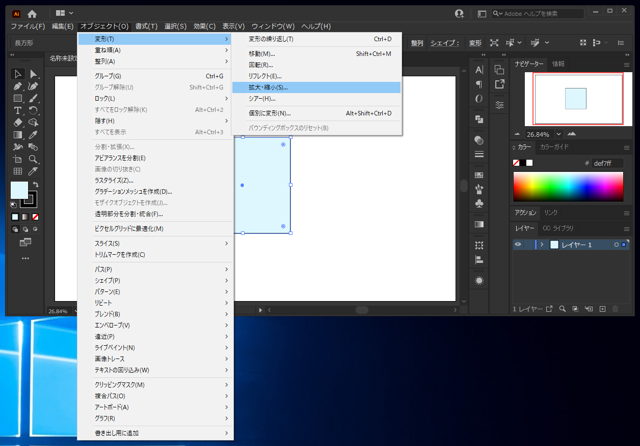Choose 移動(M)... menu entry
640x446 pixels.
316,53
